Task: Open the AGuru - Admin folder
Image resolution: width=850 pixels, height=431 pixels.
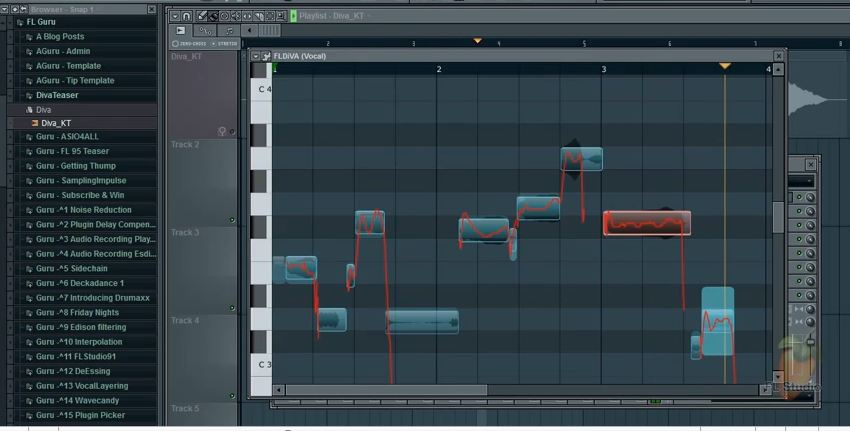Action: (63, 52)
